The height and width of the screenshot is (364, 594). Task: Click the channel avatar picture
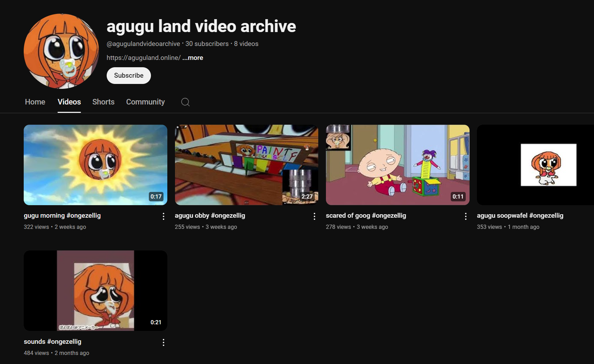(x=61, y=51)
